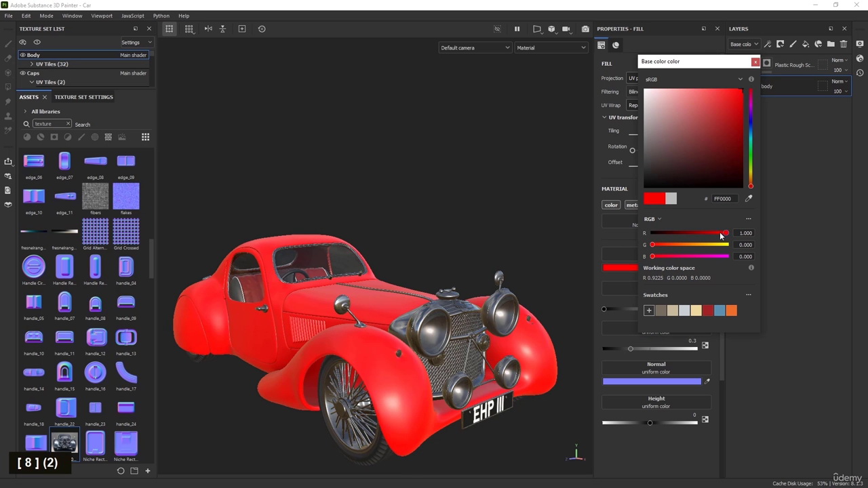Select the Smudge tool in left toolbar

point(8,102)
